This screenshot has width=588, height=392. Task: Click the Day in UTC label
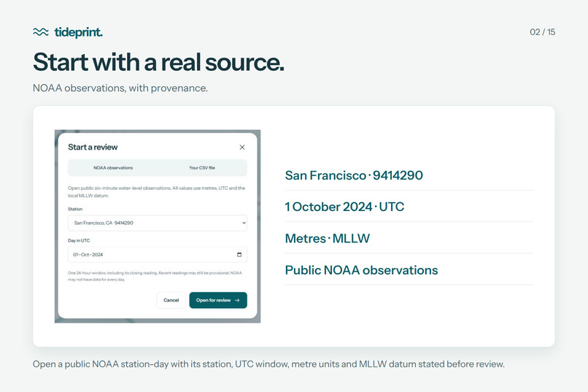tap(79, 240)
